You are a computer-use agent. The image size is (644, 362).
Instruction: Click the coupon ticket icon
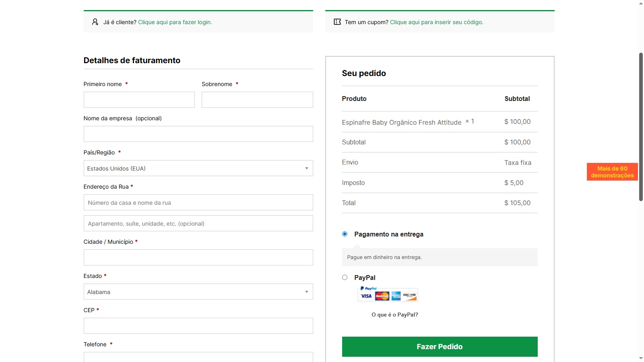click(337, 22)
